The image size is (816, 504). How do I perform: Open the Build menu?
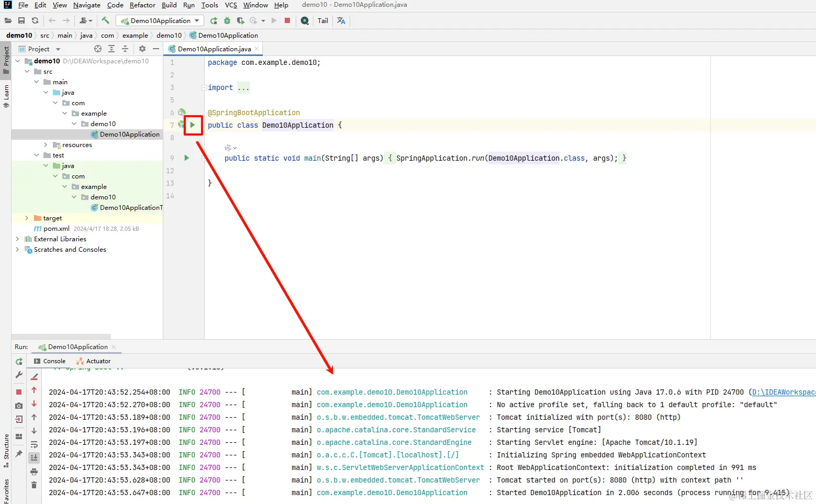pos(169,5)
